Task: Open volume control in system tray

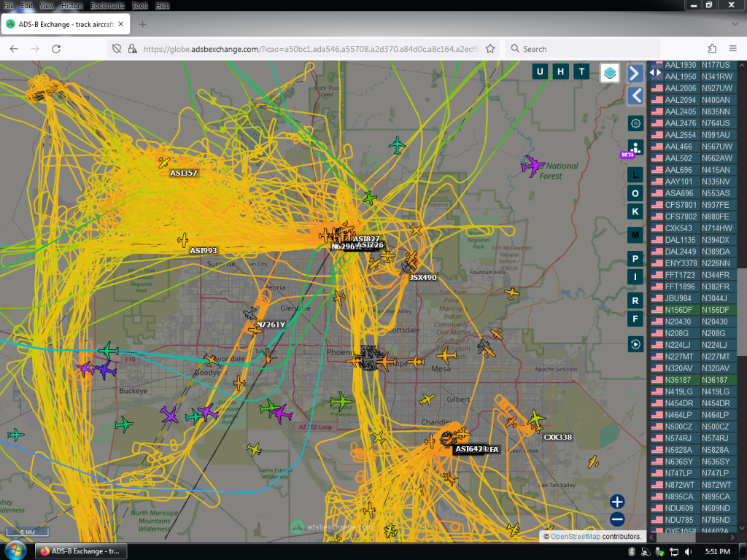Action: 688,551
